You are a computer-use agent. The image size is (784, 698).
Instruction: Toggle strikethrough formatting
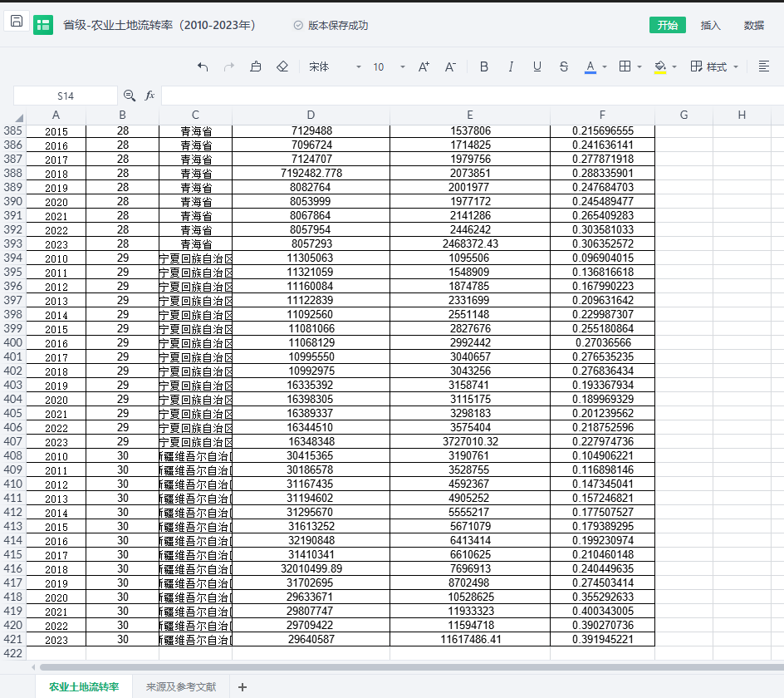[564, 66]
